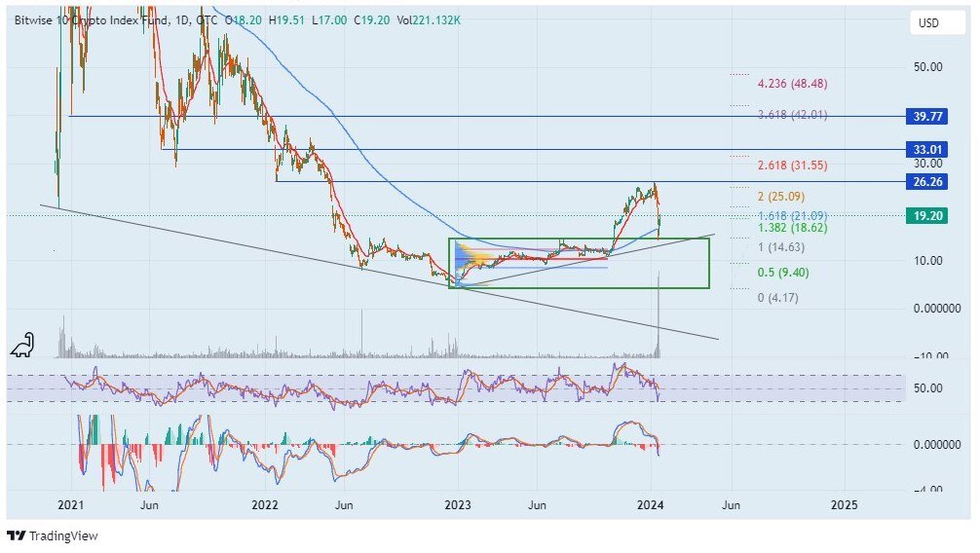The height and width of the screenshot is (553, 980).
Task: Click the 2025 date on time axis
Action: [x=844, y=505]
